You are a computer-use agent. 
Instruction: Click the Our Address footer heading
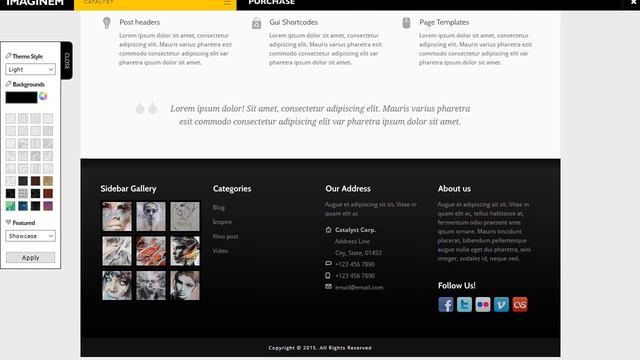click(348, 189)
